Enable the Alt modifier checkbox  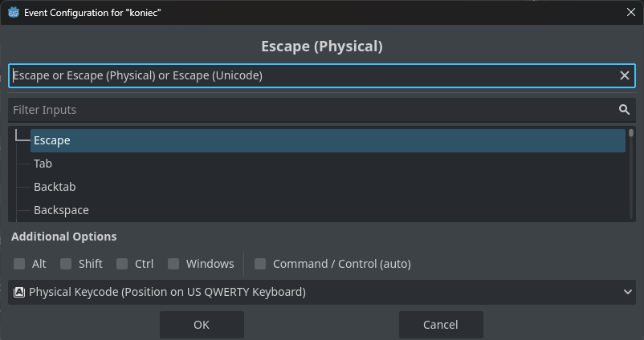(x=19, y=264)
